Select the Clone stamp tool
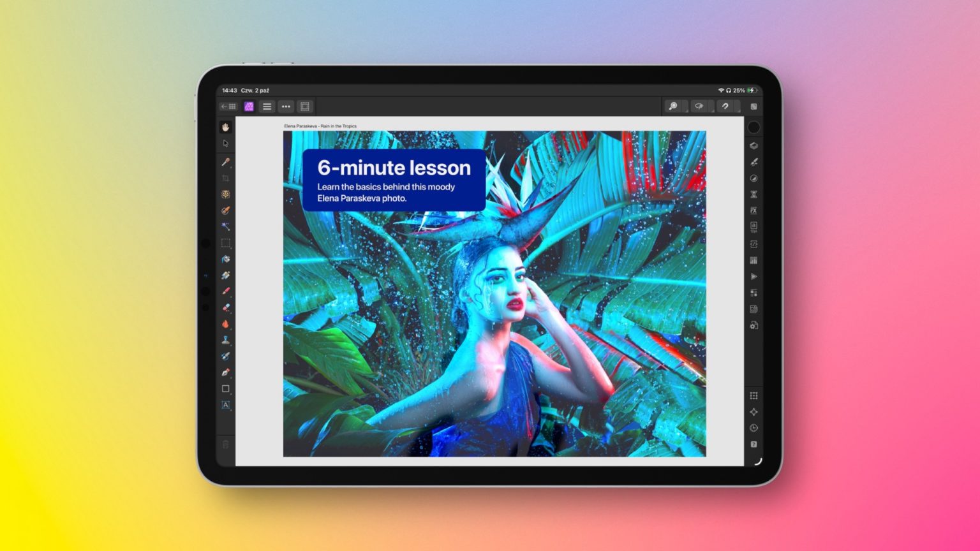Screen dimensions: 980x551 coord(225,340)
